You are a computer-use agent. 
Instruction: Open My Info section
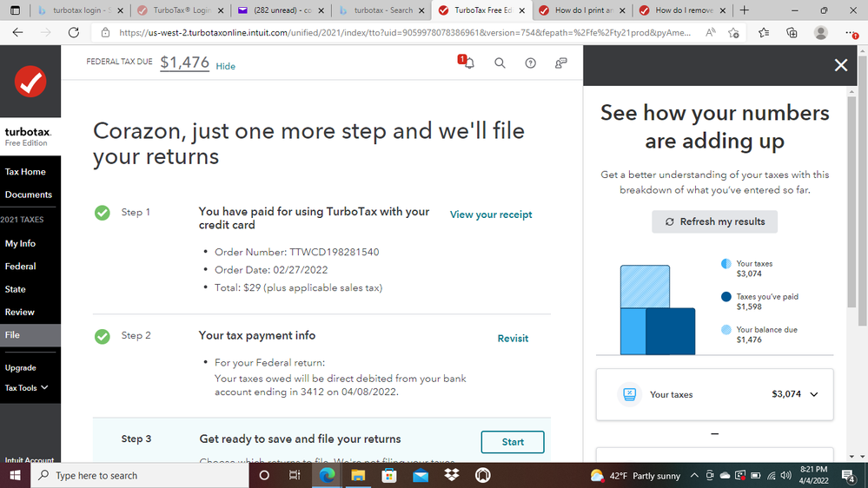pyautogui.click(x=21, y=243)
